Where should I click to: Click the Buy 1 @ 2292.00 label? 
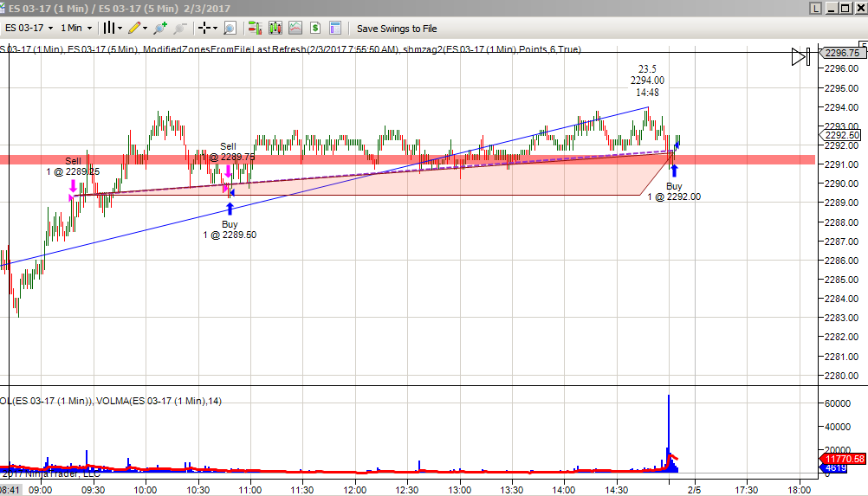point(674,191)
